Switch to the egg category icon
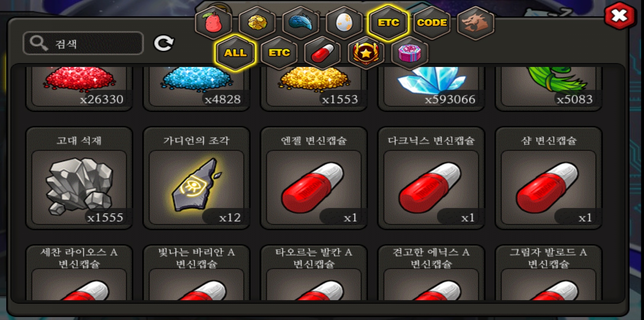Viewport: 644px width, 320px height. tap(344, 23)
